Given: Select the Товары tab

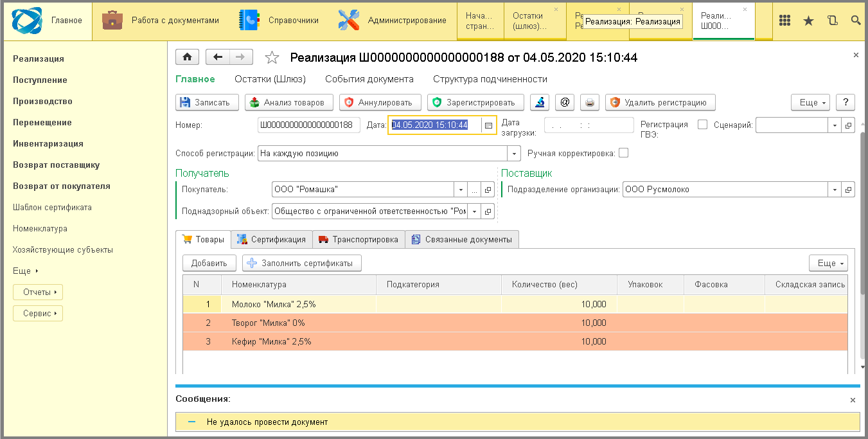Looking at the screenshot, I should click(203, 239).
